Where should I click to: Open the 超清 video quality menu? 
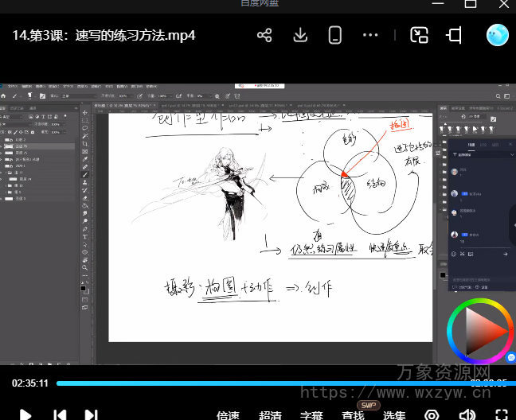pyautogui.click(x=270, y=414)
